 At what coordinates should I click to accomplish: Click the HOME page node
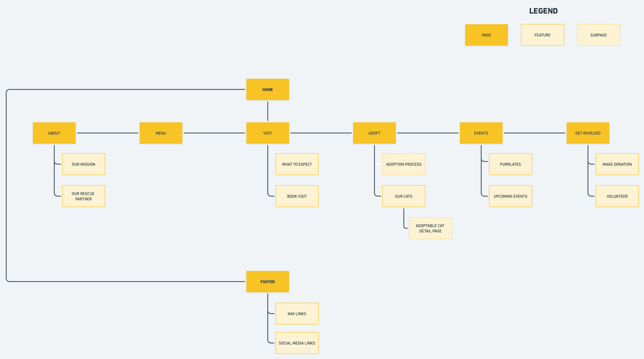pos(268,89)
